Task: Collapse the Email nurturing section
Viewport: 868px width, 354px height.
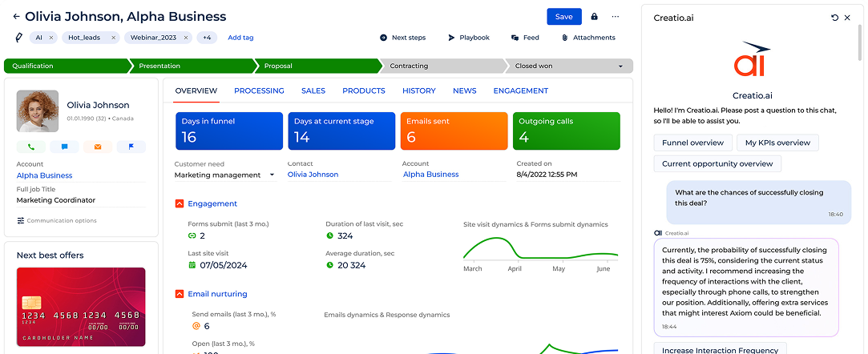Action: [179, 294]
